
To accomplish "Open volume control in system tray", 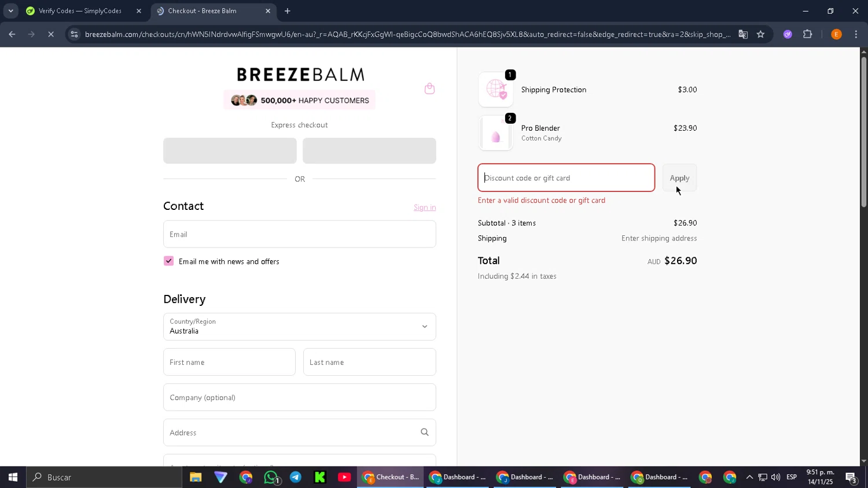I will 775,477.
